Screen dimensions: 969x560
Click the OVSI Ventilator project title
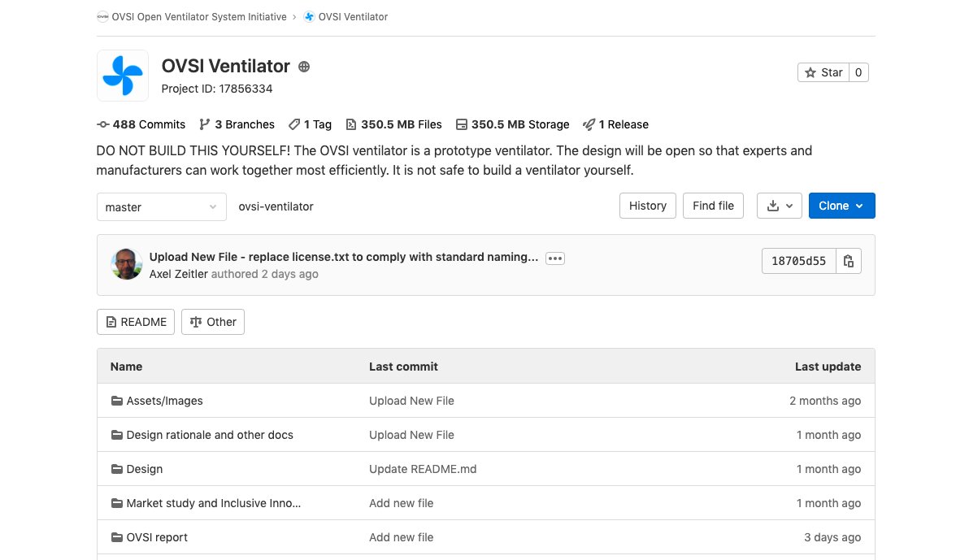click(225, 66)
